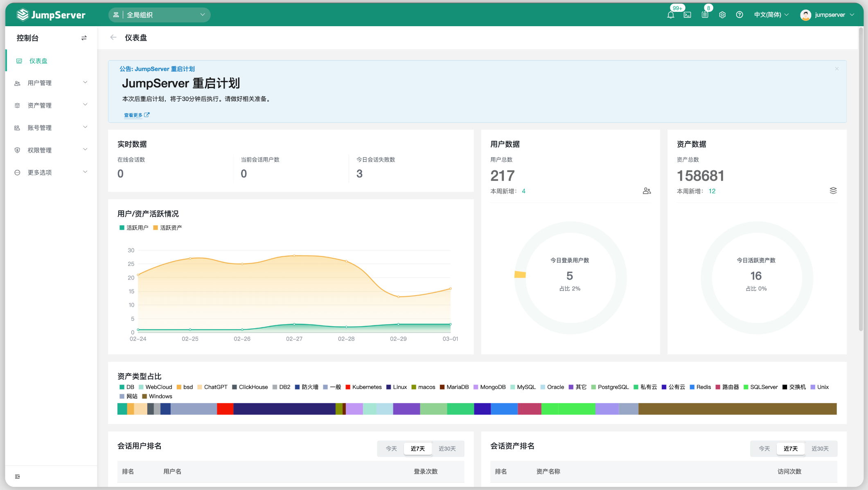Click the 资产管理 sidebar icon
Screen dimensions: 868x490
click(17, 106)
